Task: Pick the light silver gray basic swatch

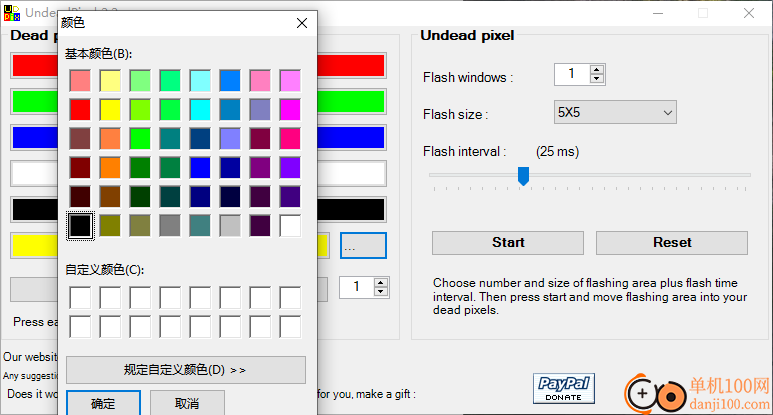Action: pos(230,226)
